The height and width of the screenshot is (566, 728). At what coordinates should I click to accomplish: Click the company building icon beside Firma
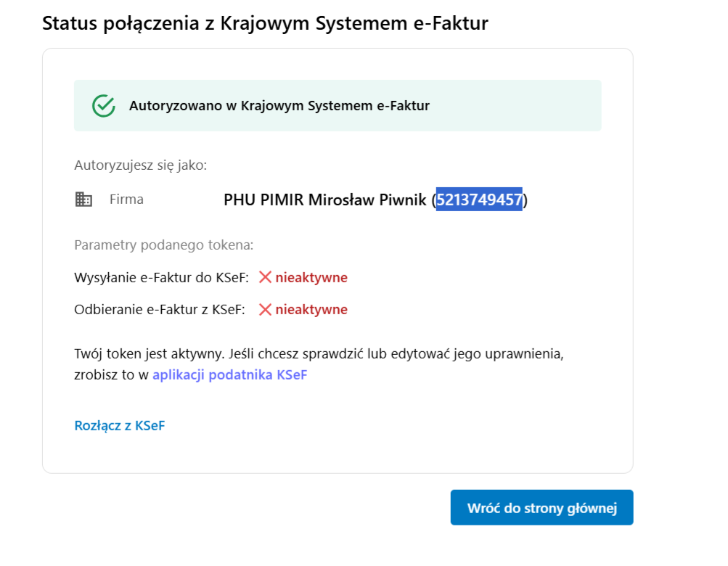point(83,200)
